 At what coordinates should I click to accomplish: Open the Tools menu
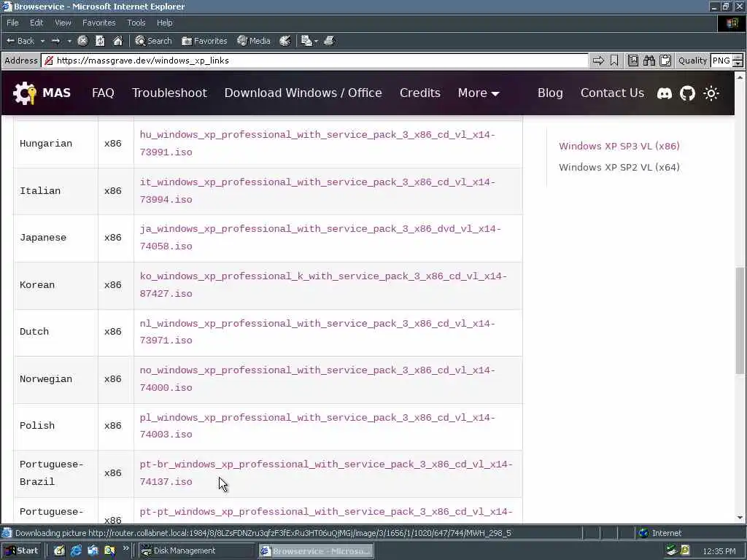(x=136, y=23)
